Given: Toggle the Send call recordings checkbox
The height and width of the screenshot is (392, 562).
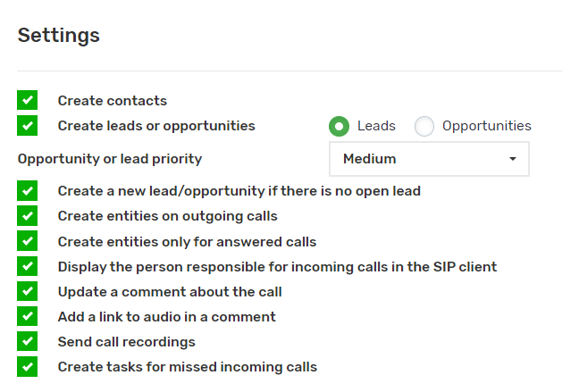Looking at the screenshot, I should (28, 341).
